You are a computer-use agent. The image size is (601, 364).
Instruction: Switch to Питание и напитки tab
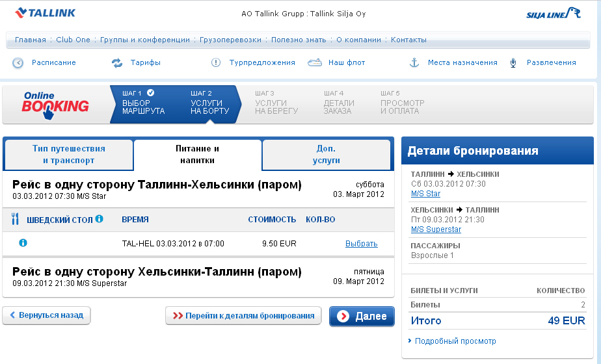point(197,155)
